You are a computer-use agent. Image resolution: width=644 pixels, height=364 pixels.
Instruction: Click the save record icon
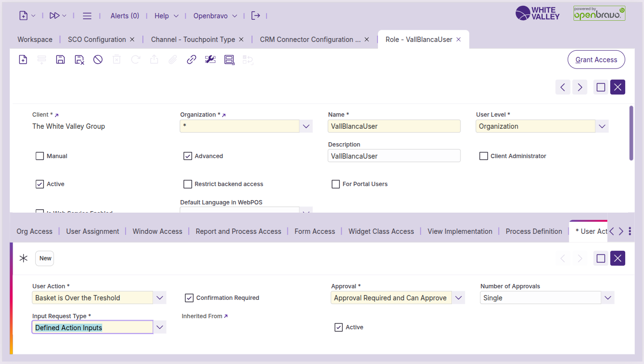coord(60,60)
